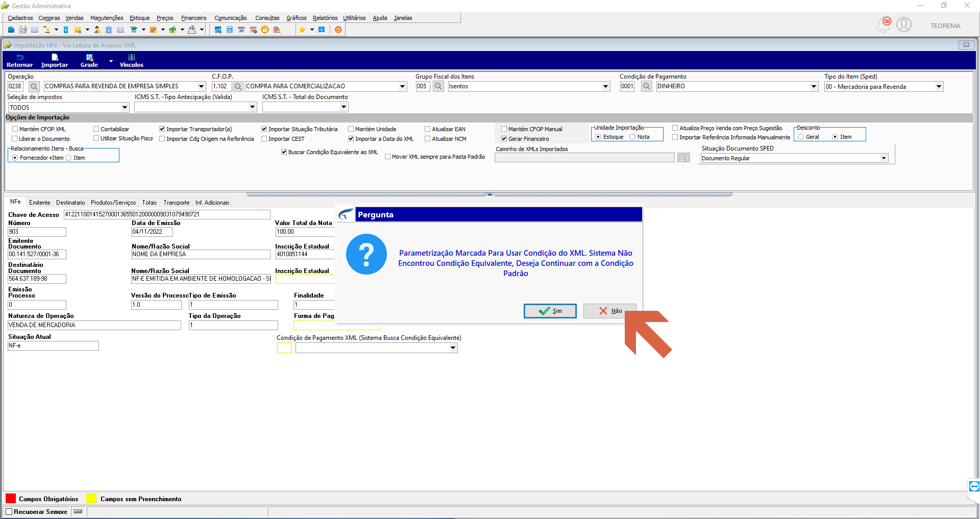Open the Relatórios menu
980x519 pixels.
(x=325, y=18)
